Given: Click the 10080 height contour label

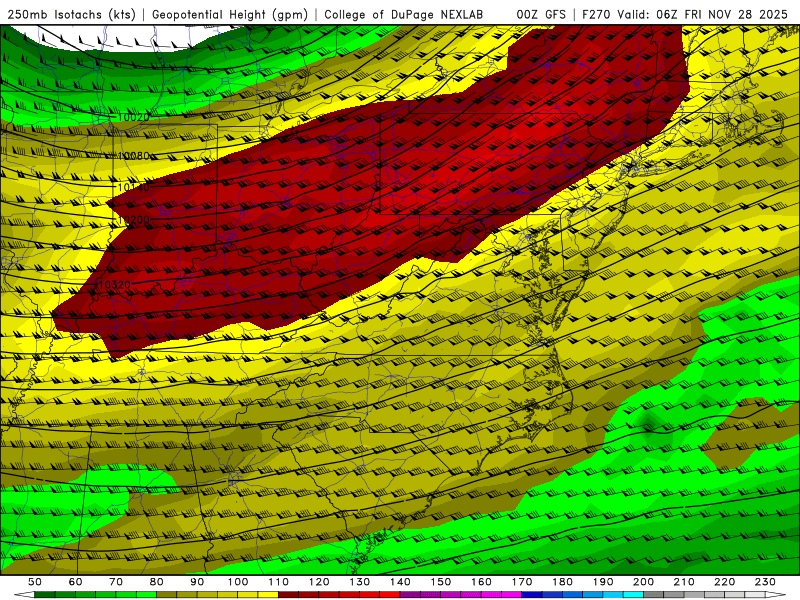Looking at the screenshot, I should [x=134, y=156].
